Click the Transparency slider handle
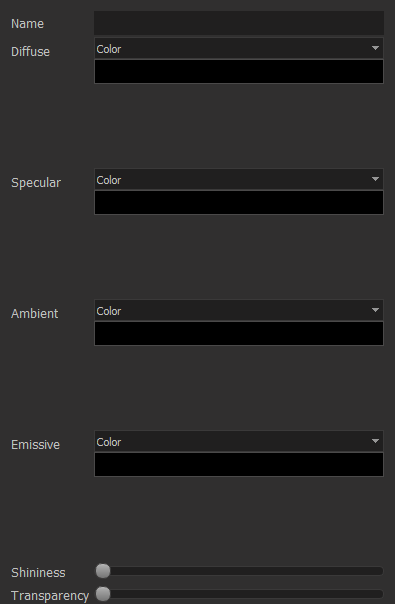This screenshot has width=395, height=604. coord(103,594)
